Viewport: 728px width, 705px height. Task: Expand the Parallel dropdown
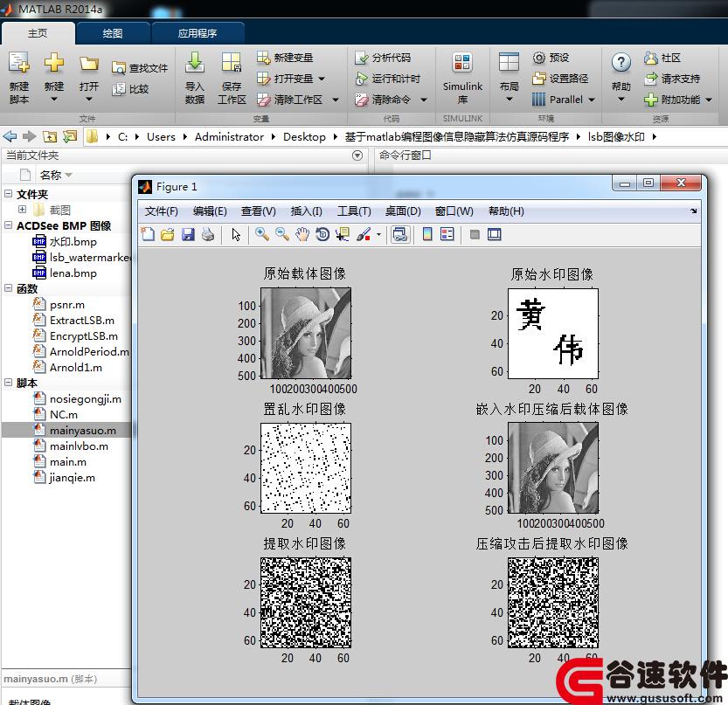[592, 100]
